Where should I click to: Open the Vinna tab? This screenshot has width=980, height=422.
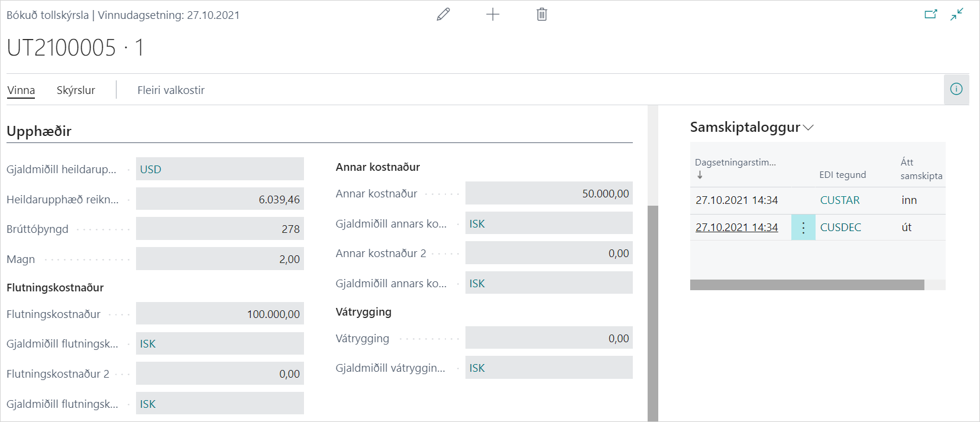[x=21, y=90]
